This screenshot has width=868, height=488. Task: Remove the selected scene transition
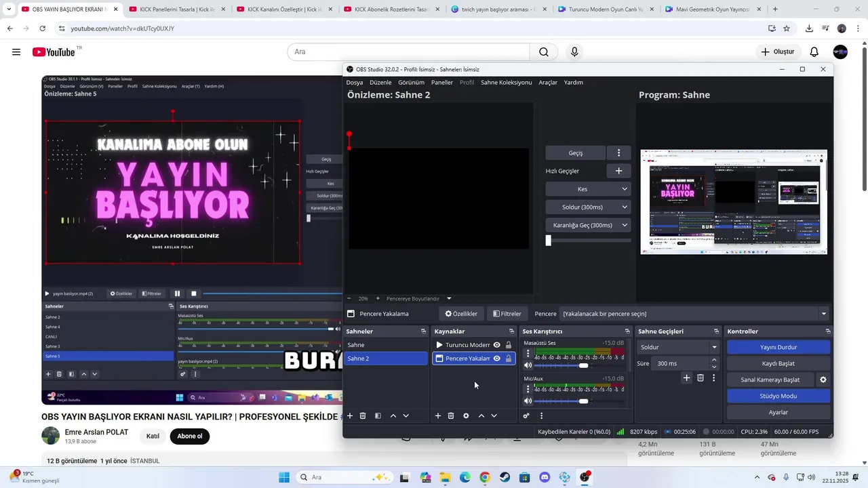coord(701,378)
